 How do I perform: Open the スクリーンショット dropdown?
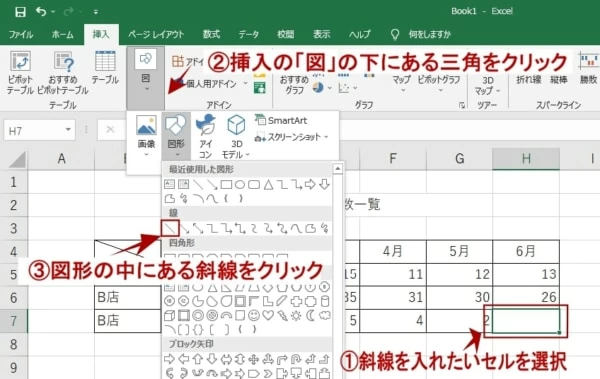292,137
